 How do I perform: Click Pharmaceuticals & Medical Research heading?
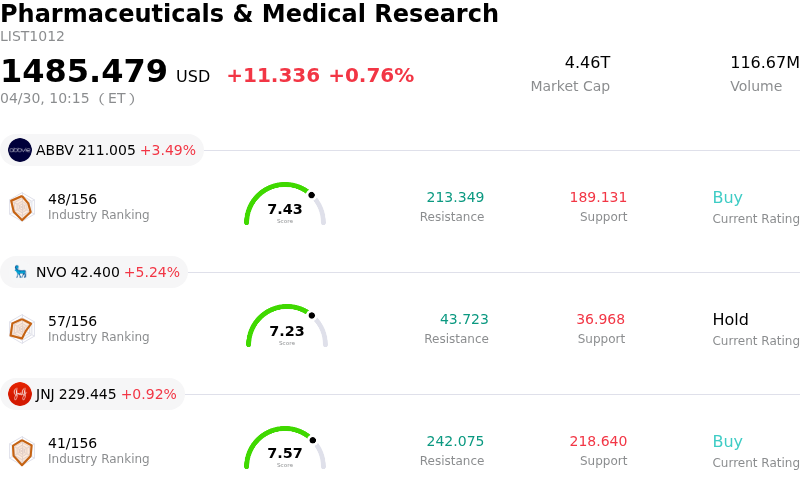249,14
